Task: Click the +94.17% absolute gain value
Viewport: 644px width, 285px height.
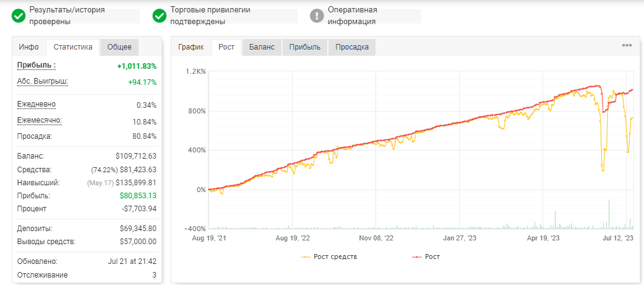Action: pyautogui.click(x=142, y=82)
